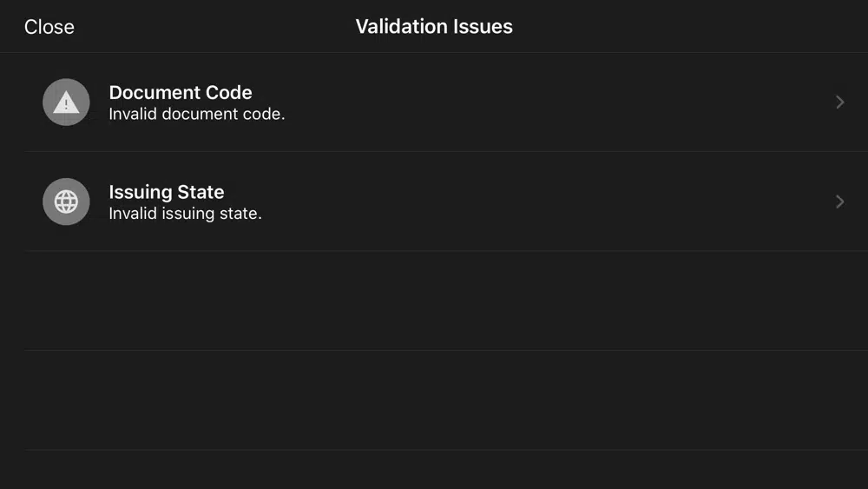Expand the Issuing State row via its chevron
Image resolution: width=868 pixels, height=489 pixels.
tap(839, 202)
